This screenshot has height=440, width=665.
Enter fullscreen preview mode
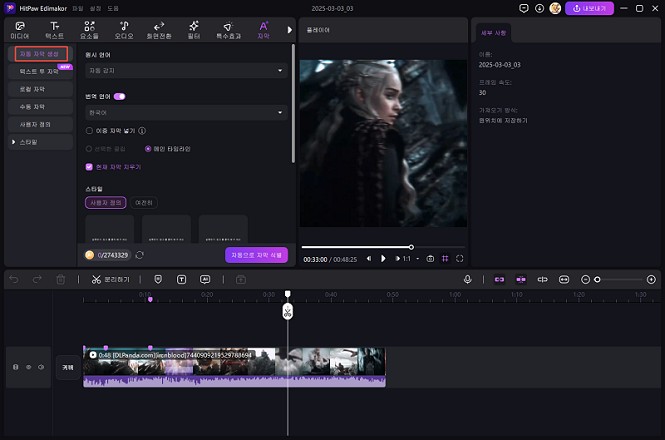click(460, 258)
